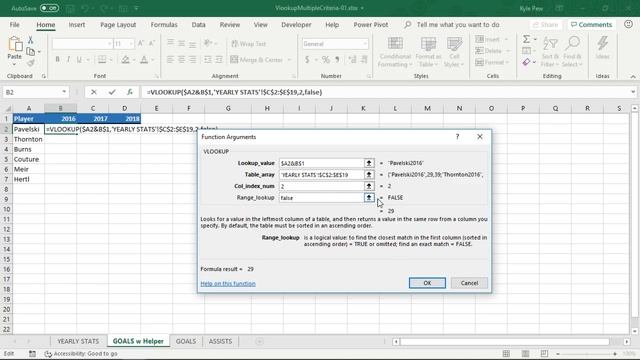Toggle the AutoSave switch
640x360 pixels.
(x=49, y=8)
